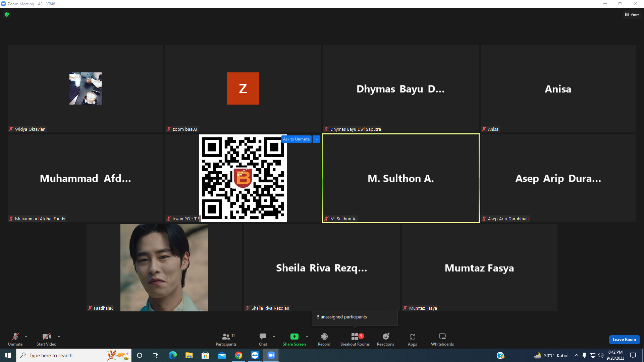Open the Chat panel
Screen dimensions: 644x362
coord(263,339)
